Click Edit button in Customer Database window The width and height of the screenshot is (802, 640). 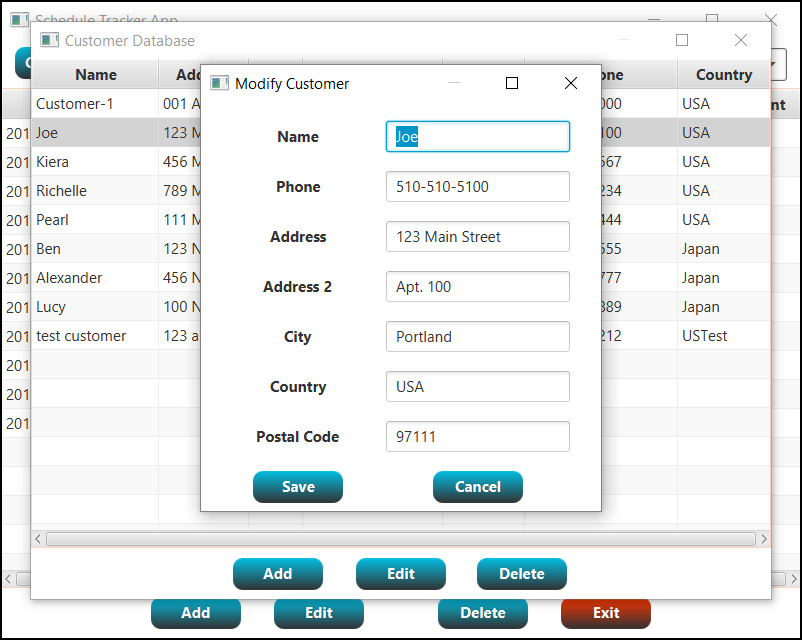click(400, 573)
